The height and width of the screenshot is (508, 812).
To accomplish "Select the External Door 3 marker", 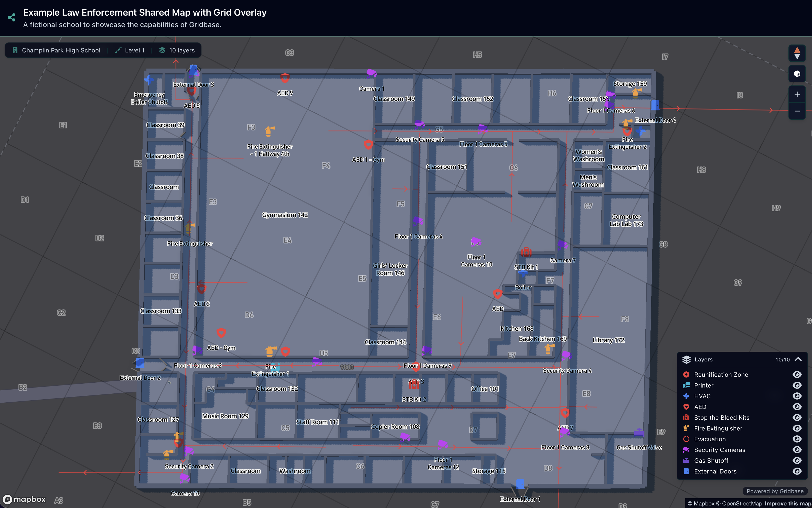I will pyautogui.click(x=193, y=70).
